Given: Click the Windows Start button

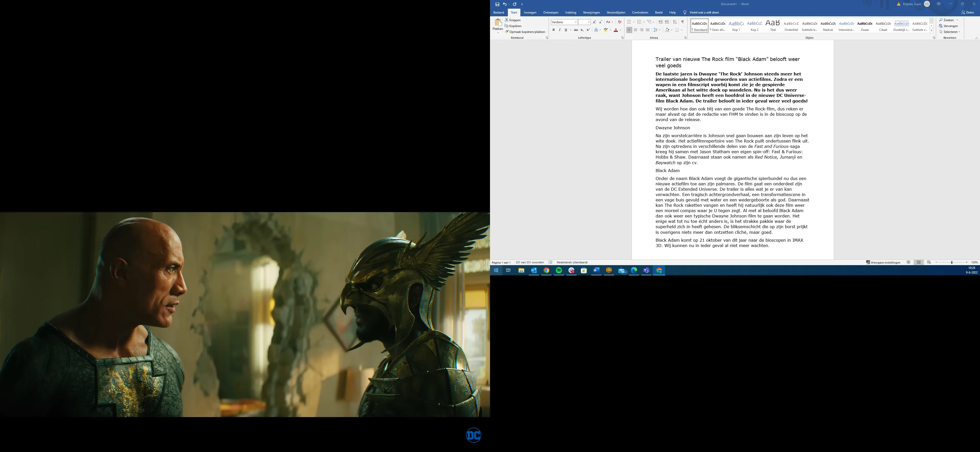Looking at the screenshot, I should point(496,270).
